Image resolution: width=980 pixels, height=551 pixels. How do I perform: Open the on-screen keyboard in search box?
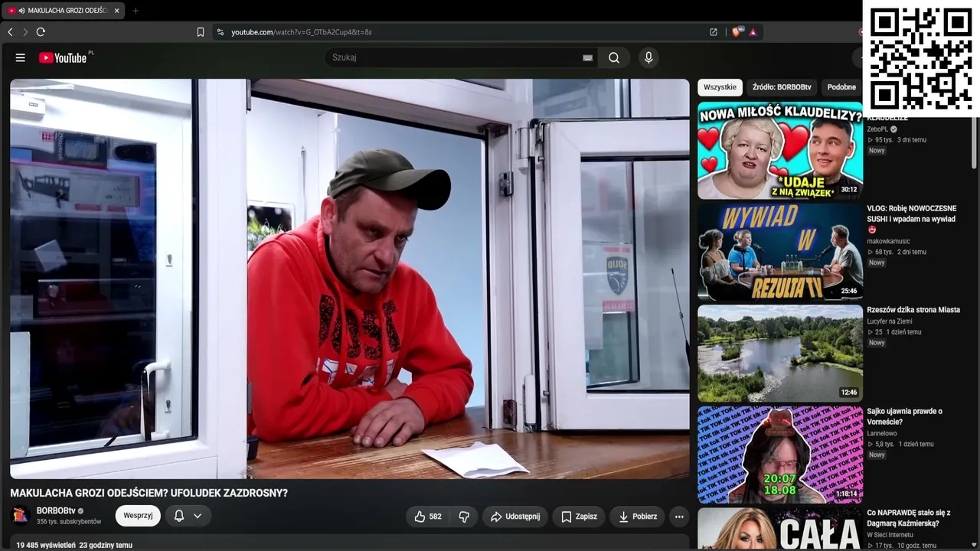click(x=587, y=57)
